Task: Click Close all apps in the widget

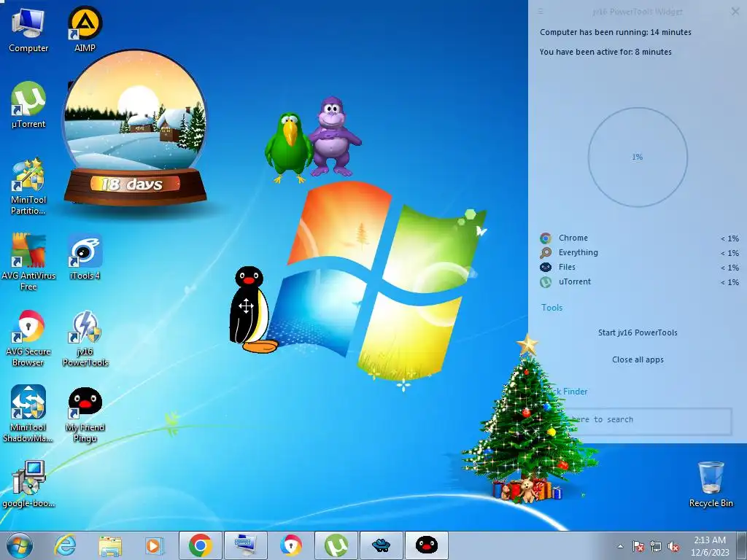Action: (x=638, y=359)
